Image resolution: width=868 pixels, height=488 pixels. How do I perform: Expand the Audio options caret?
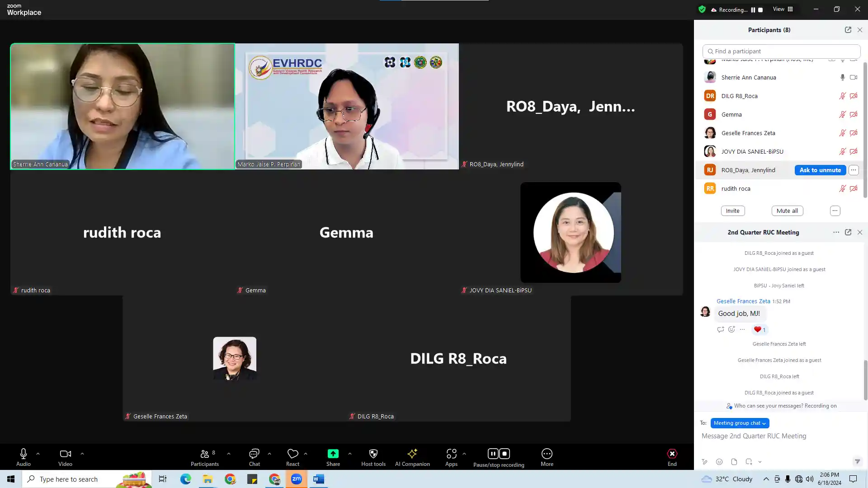[x=38, y=454]
